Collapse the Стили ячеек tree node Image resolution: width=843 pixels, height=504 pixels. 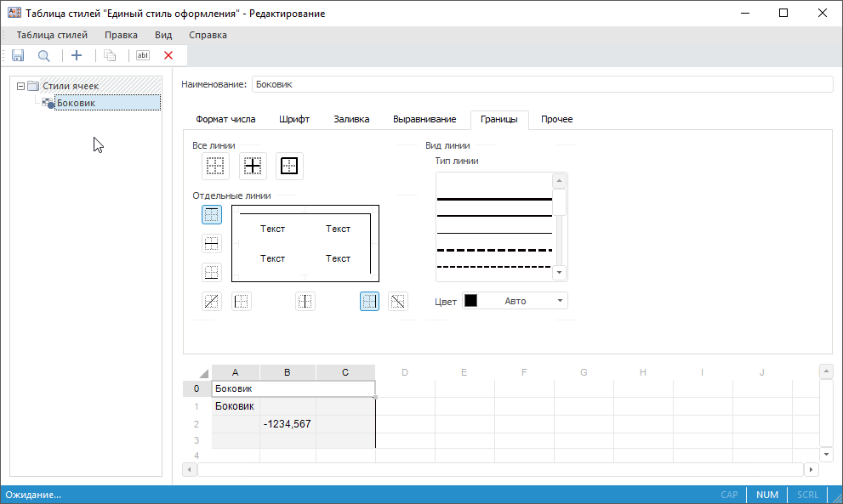click(21, 86)
